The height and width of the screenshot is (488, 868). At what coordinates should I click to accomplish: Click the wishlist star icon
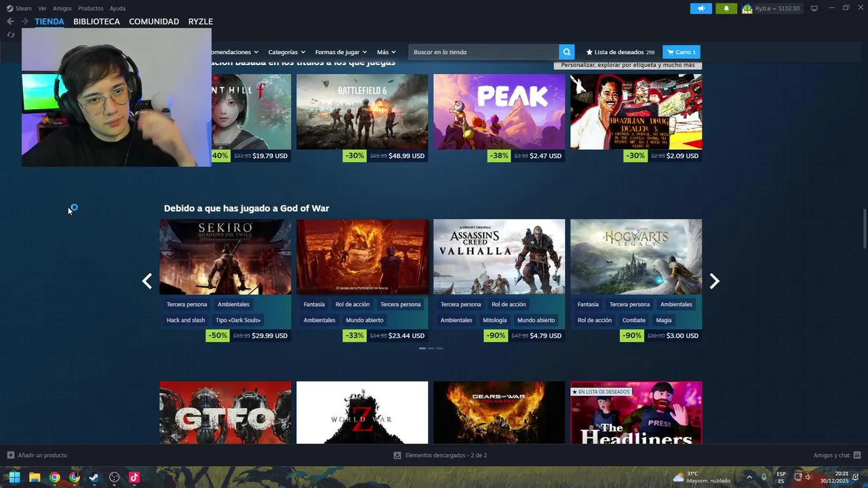click(589, 52)
